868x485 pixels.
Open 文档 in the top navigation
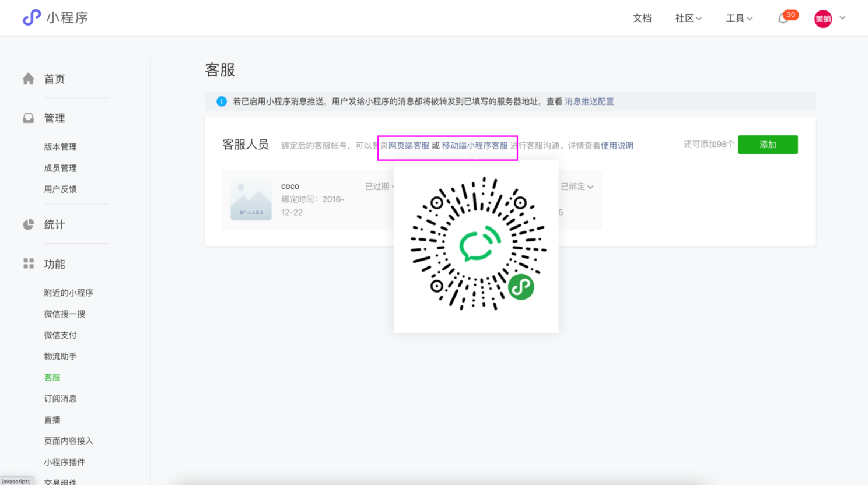[642, 19]
